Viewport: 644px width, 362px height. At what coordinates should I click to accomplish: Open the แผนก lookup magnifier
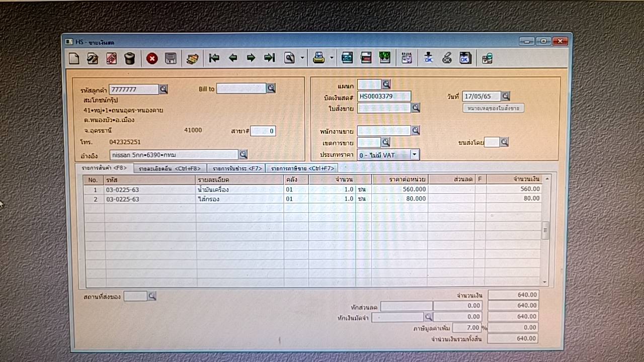tap(386, 84)
